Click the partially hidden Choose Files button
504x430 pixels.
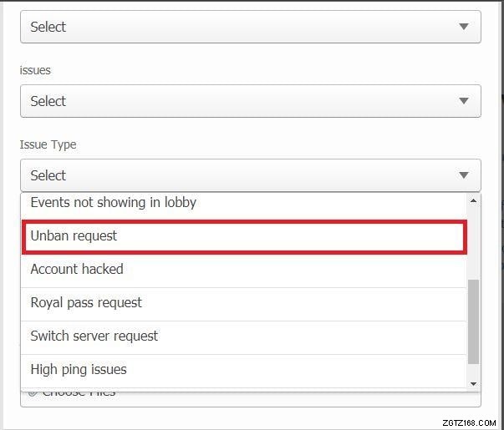(x=79, y=392)
